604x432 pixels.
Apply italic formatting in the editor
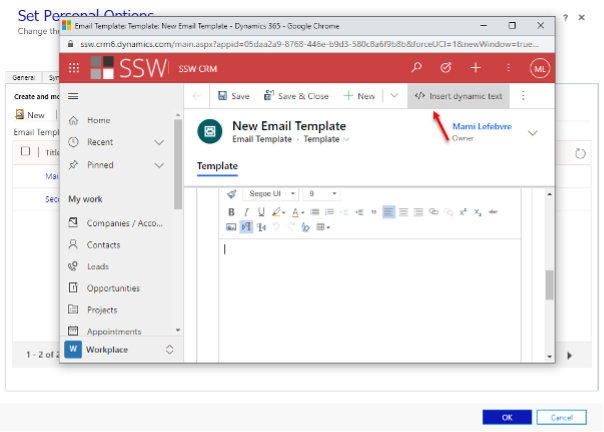246,212
